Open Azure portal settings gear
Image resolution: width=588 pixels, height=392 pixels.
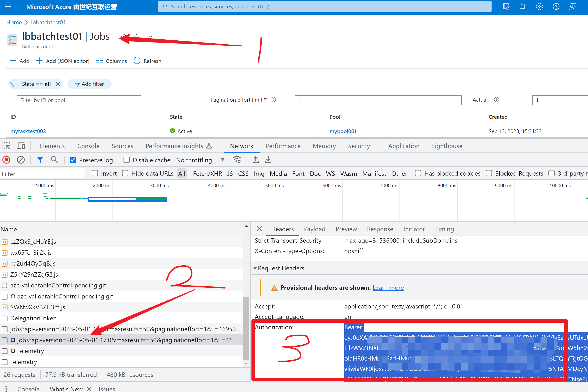(x=539, y=7)
